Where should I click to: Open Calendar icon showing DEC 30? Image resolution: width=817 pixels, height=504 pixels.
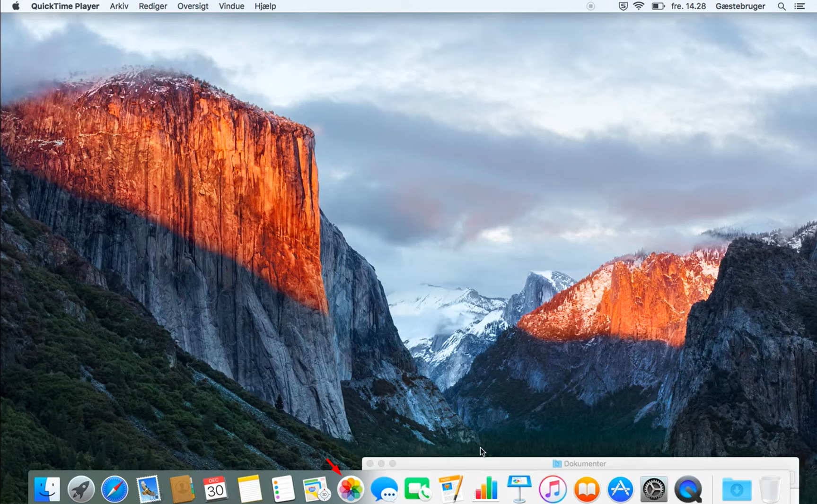pyautogui.click(x=216, y=489)
